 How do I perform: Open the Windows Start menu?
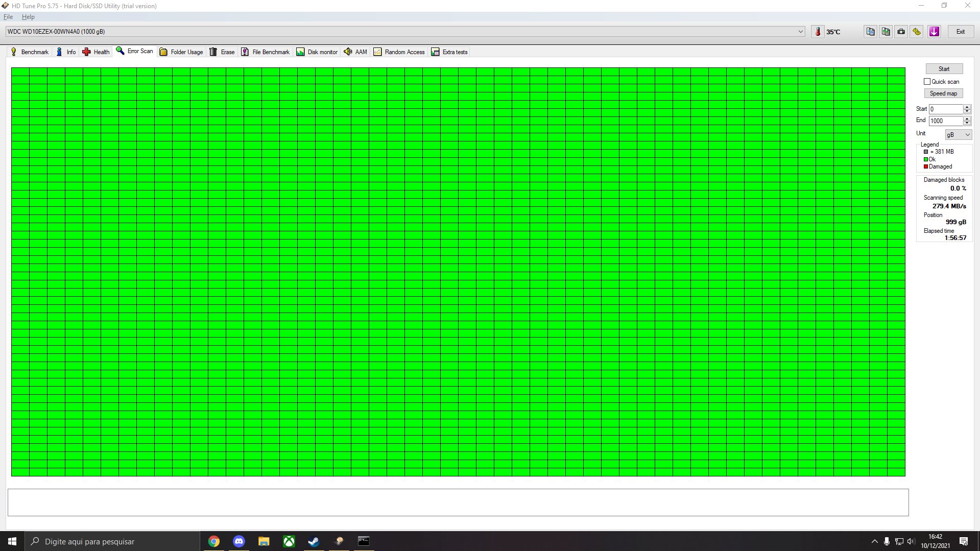click(x=12, y=541)
